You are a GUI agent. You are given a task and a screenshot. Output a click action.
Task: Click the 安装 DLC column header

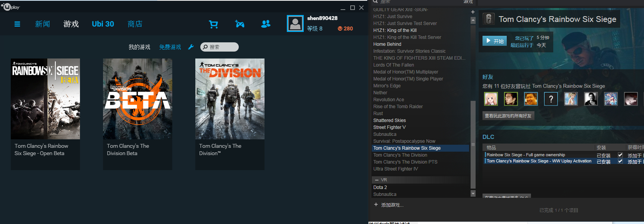[601, 148]
